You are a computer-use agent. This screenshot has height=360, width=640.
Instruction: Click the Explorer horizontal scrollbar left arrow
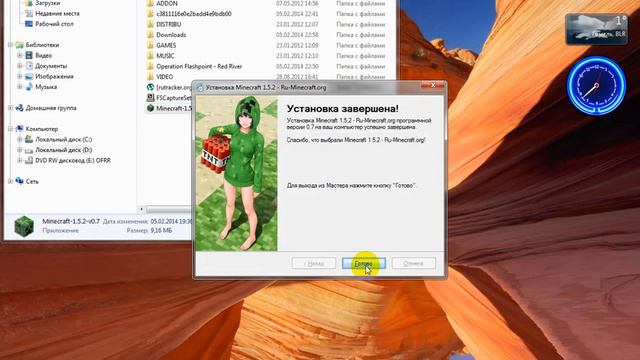tap(142, 209)
